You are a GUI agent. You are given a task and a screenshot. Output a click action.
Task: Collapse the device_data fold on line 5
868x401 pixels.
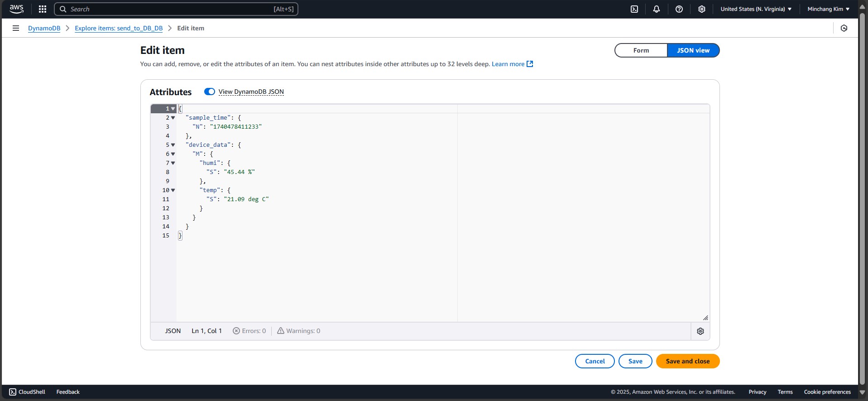coord(173,145)
